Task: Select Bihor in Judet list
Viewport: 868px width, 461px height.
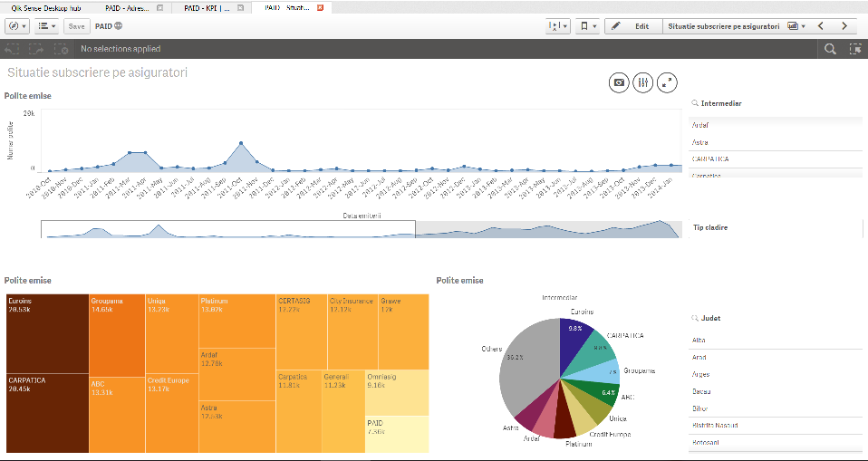Action: click(776, 408)
